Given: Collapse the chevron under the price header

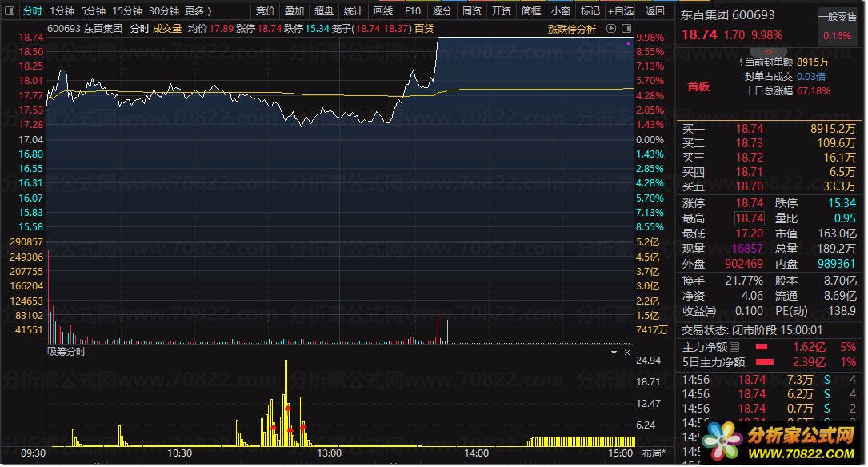Looking at the screenshot, I should 768,51.
